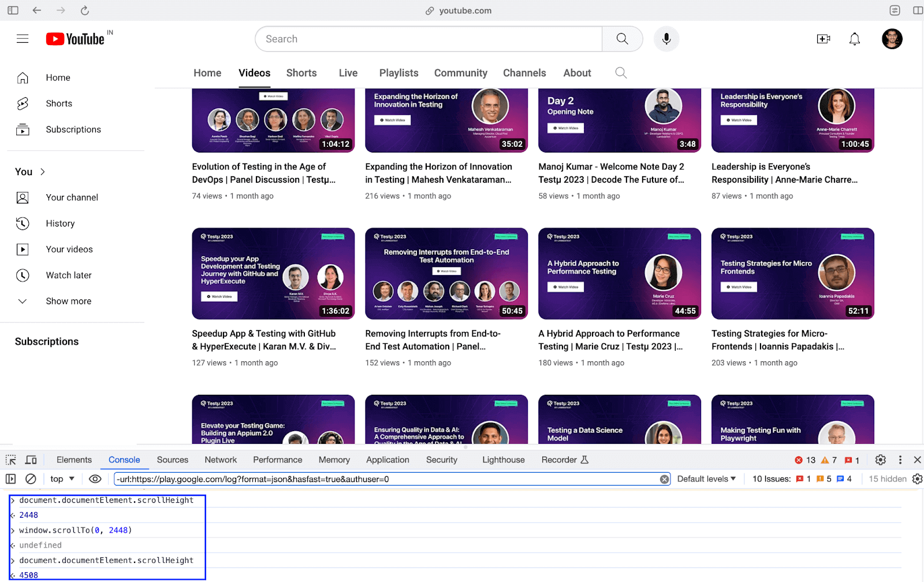The width and height of the screenshot is (924, 582).
Task: Open the live expression eye icon
Action: 95,479
